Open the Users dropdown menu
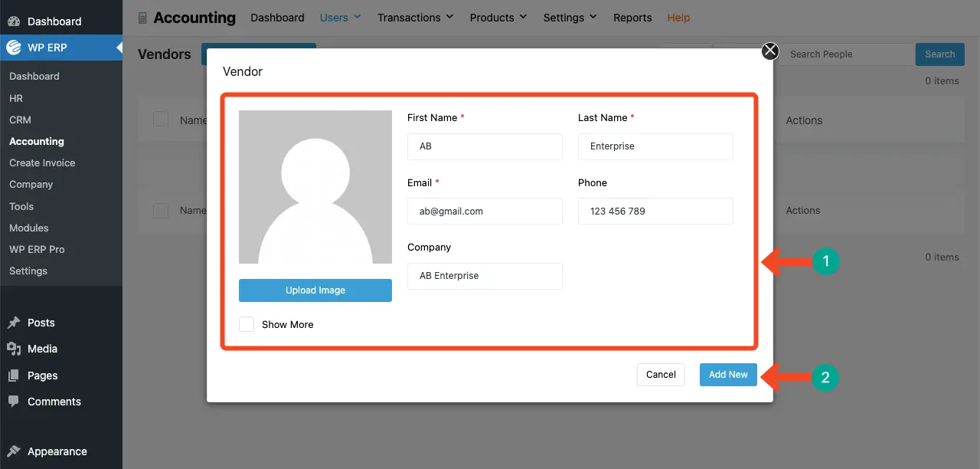 (340, 18)
